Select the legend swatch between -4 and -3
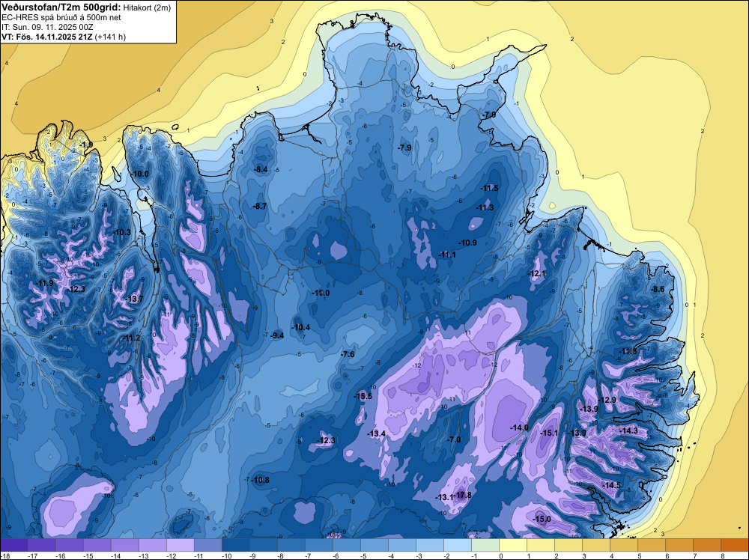This screenshot has width=749, height=560. [x=402, y=545]
